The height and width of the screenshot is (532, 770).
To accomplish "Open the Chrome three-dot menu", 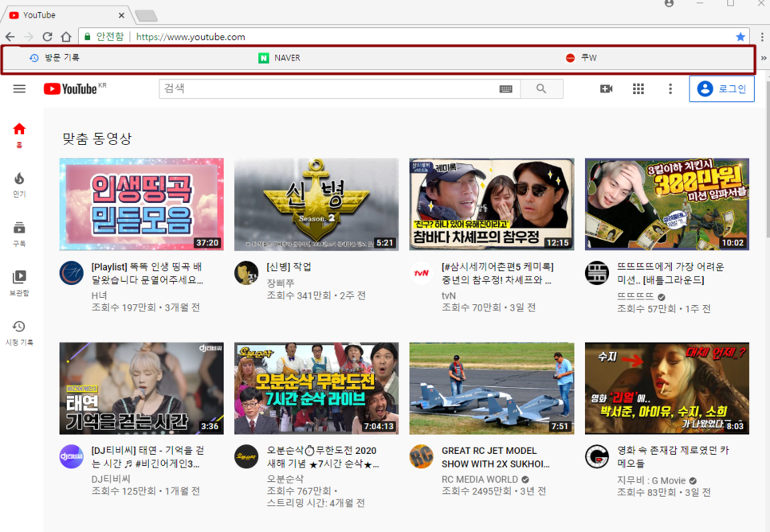I will click(x=762, y=37).
